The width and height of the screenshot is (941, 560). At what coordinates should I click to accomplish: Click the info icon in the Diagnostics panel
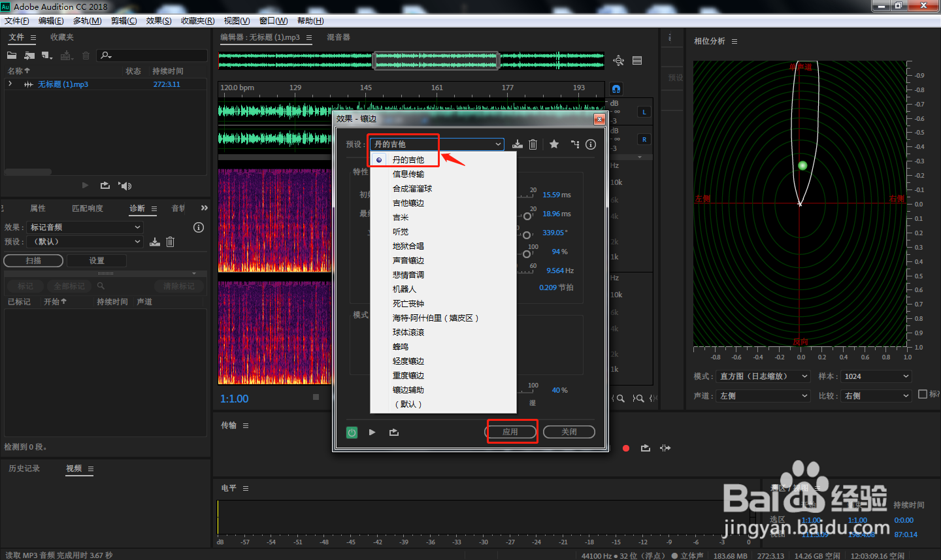pyautogui.click(x=199, y=227)
